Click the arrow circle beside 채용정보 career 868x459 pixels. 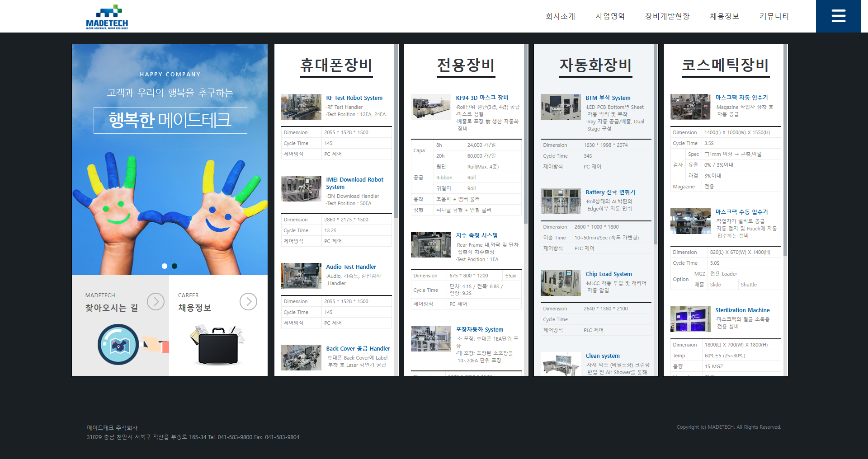tap(248, 301)
